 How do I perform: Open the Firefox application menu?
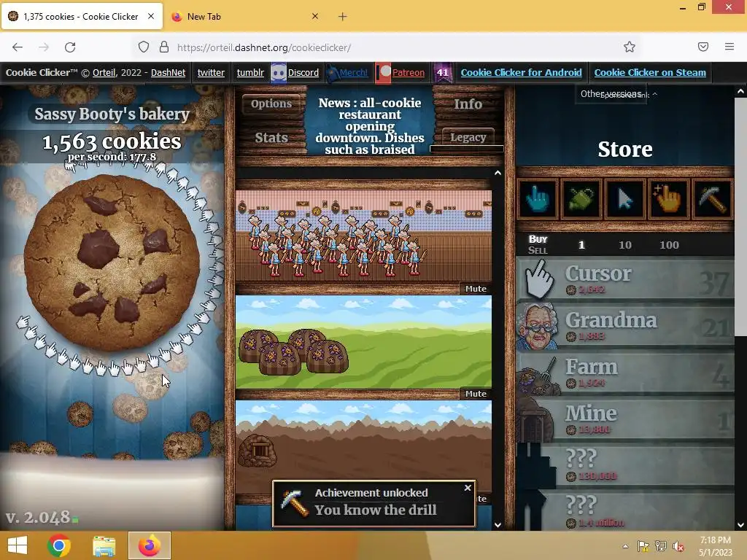pyautogui.click(x=729, y=47)
